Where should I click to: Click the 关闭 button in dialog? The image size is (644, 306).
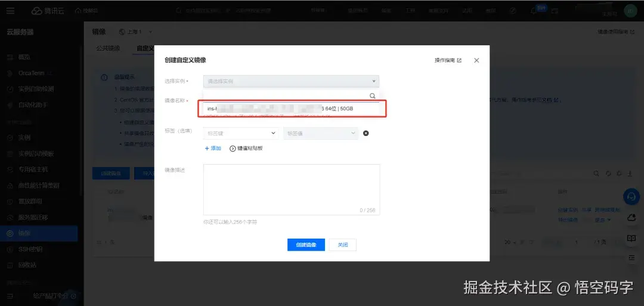tap(342, 245)
